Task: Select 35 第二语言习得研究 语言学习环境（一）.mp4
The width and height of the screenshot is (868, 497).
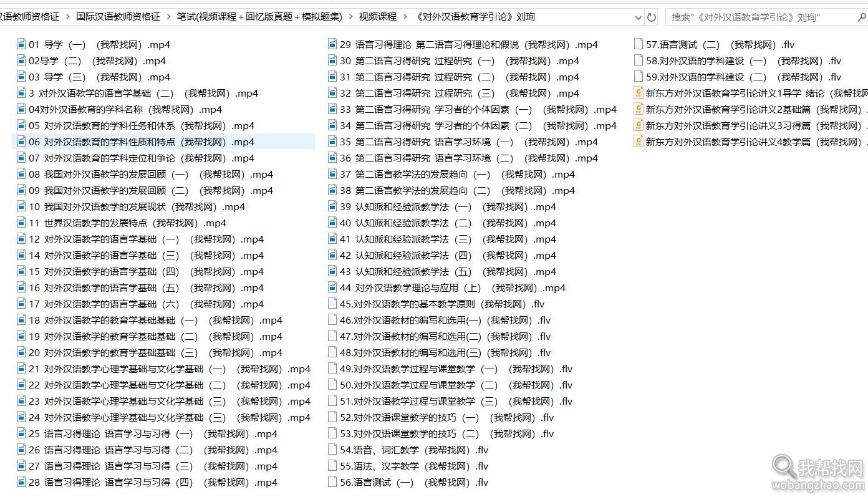Action: 469,142
